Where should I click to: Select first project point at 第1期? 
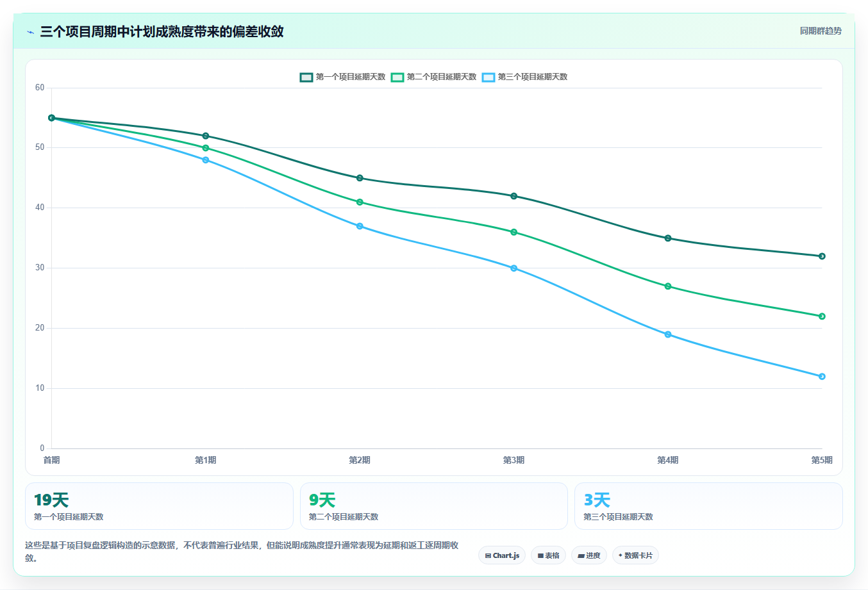point(206,136)
